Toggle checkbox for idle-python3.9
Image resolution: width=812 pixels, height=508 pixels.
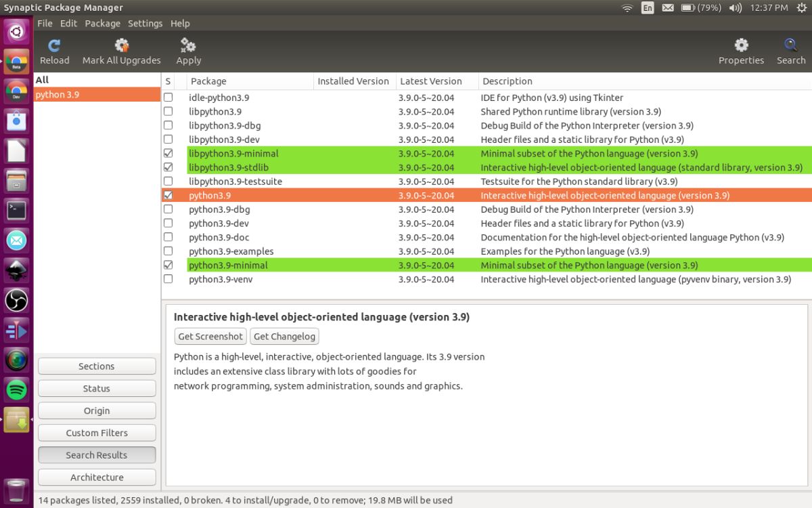(x=168, y=98)
